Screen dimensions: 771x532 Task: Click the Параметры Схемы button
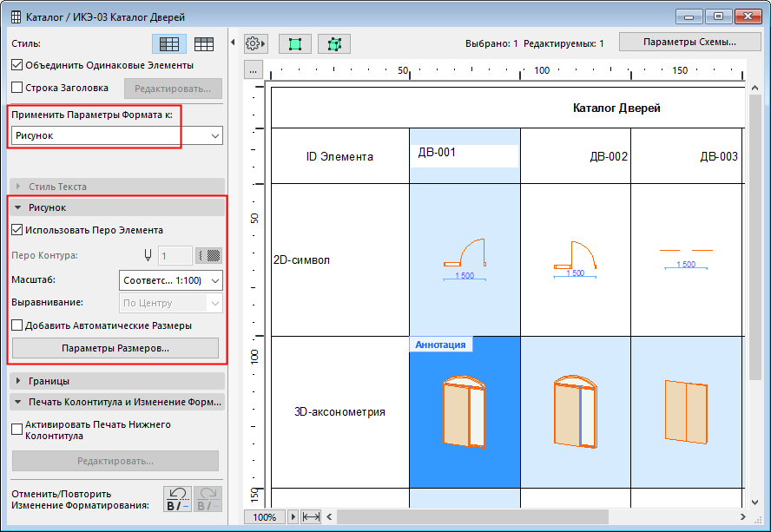click(x=690, y=42)
